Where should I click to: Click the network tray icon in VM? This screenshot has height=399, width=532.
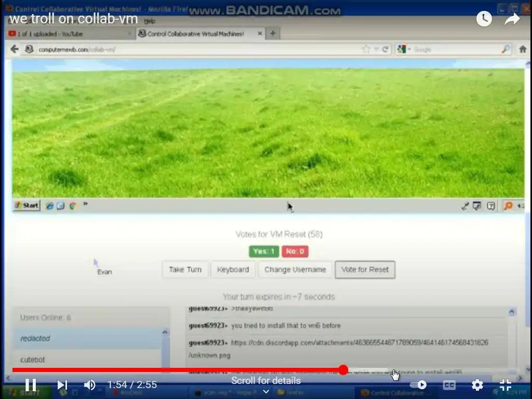[x=465, y=206]
